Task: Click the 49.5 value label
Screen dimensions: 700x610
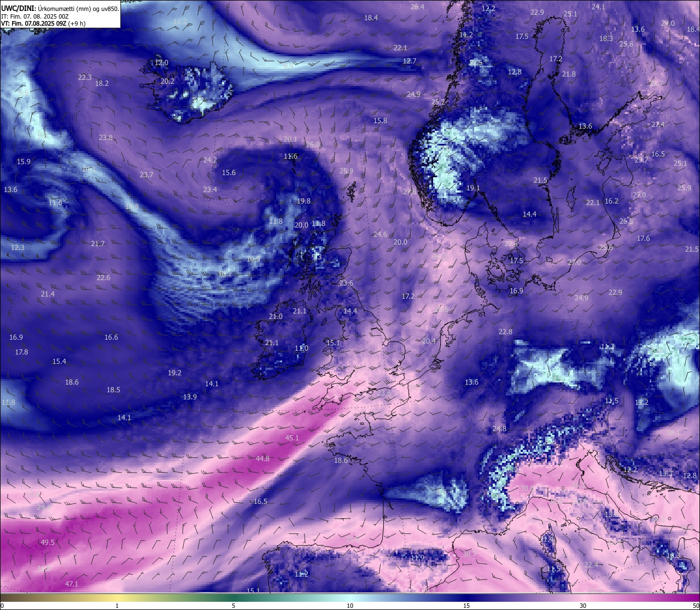Action: (x=48, y=542)
